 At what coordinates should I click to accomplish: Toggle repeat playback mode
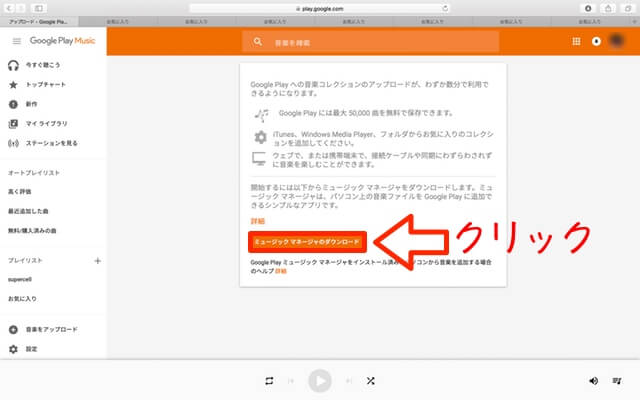tap(269, 381)
